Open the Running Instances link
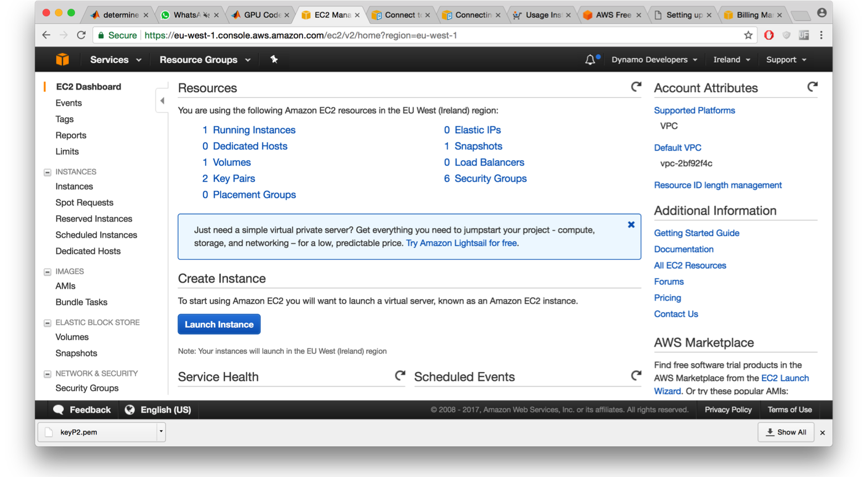868x477 pixels. click(x=254, y=130)
